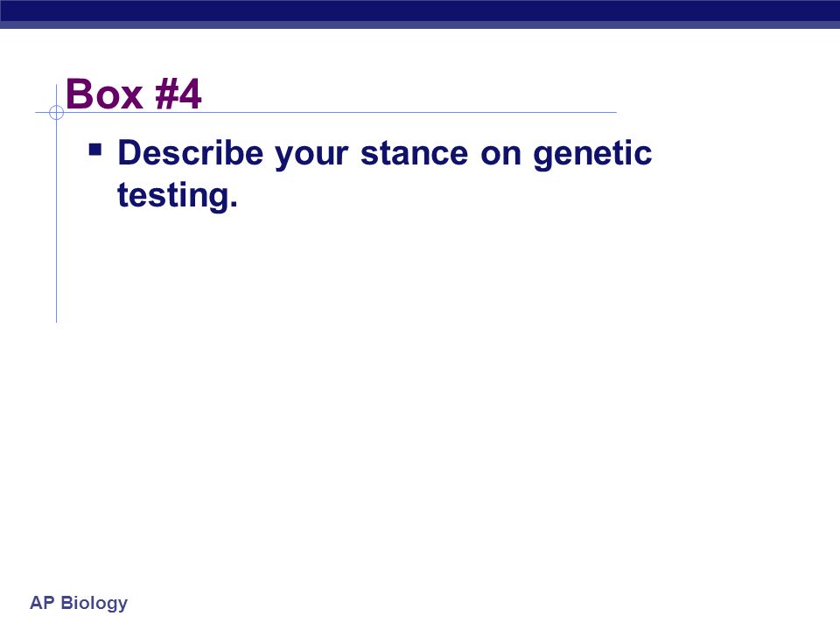Select the lighter blue strip under navy bar

(x=420, y=25)
